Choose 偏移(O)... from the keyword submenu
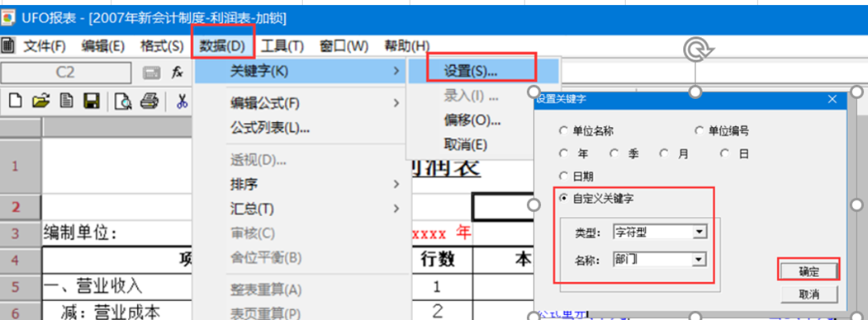 [472, 120]
